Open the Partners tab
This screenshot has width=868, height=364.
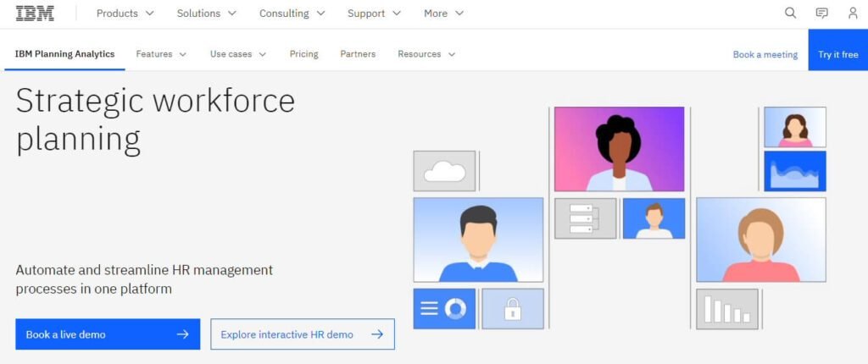click(358, 54)
